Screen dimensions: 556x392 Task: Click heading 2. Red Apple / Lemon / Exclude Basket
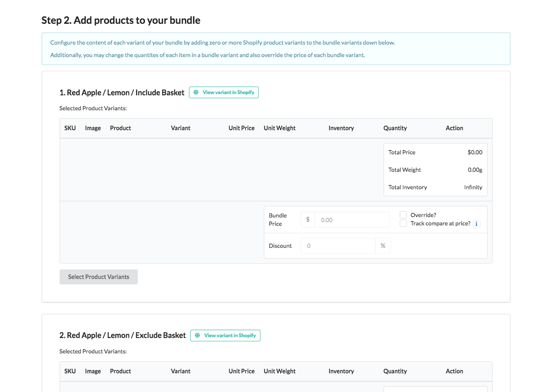click(123, 335)
